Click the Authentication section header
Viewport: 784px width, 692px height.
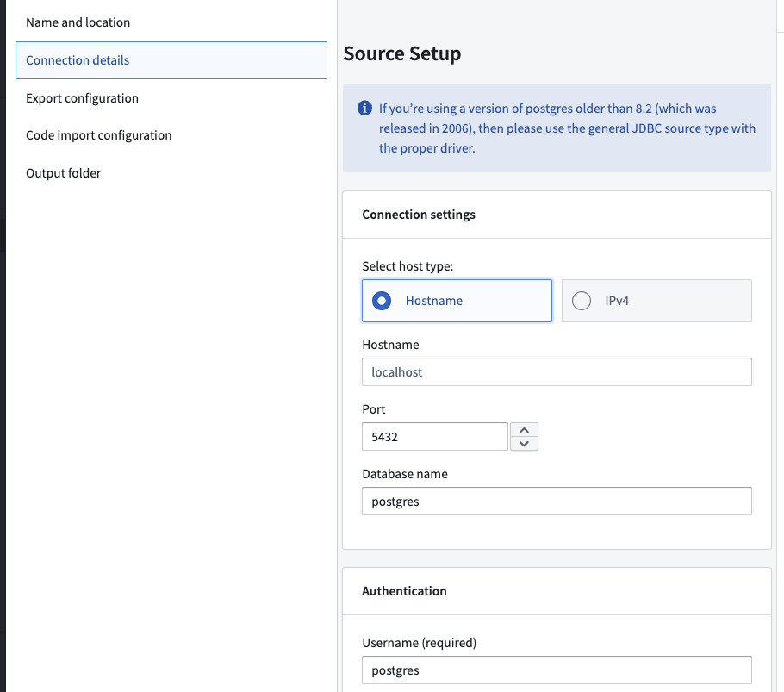(404, 591)
